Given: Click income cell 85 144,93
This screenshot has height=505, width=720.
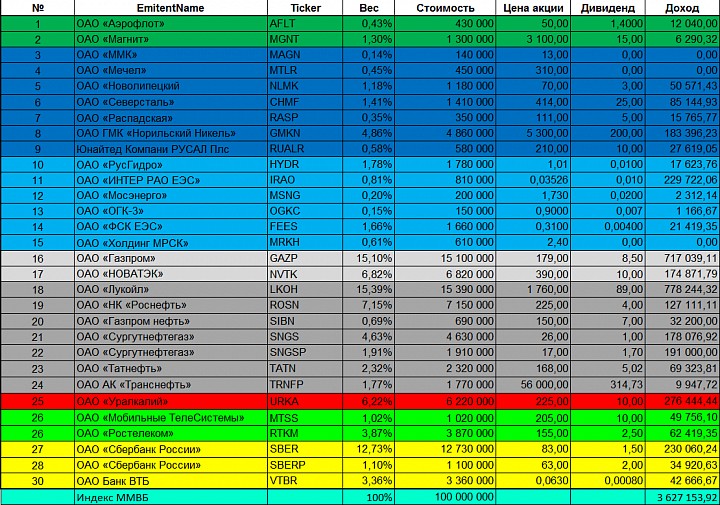Looking at the screenshot, I should [x=682, y=102].
